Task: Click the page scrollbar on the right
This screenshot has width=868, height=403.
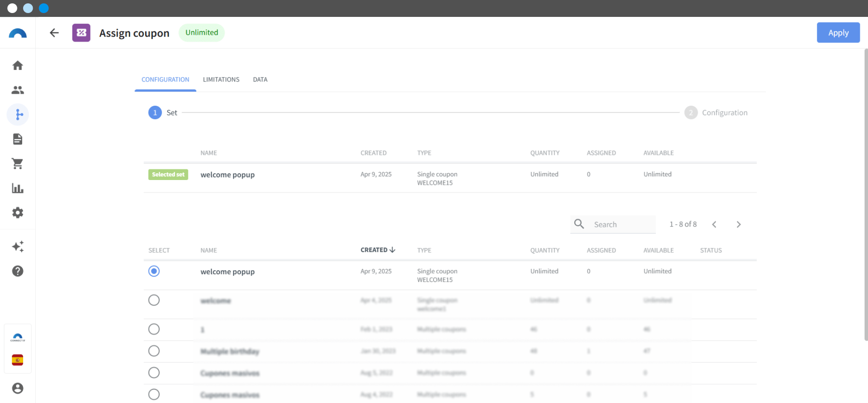Action: pos(866,195)
